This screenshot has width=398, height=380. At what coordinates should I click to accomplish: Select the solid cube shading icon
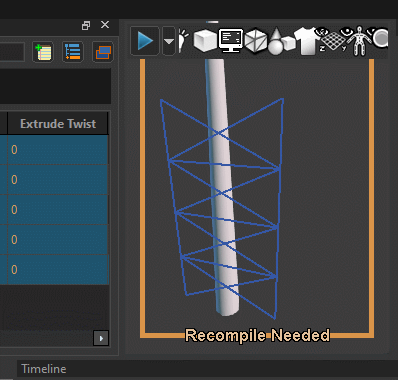(x=205, y=41)
